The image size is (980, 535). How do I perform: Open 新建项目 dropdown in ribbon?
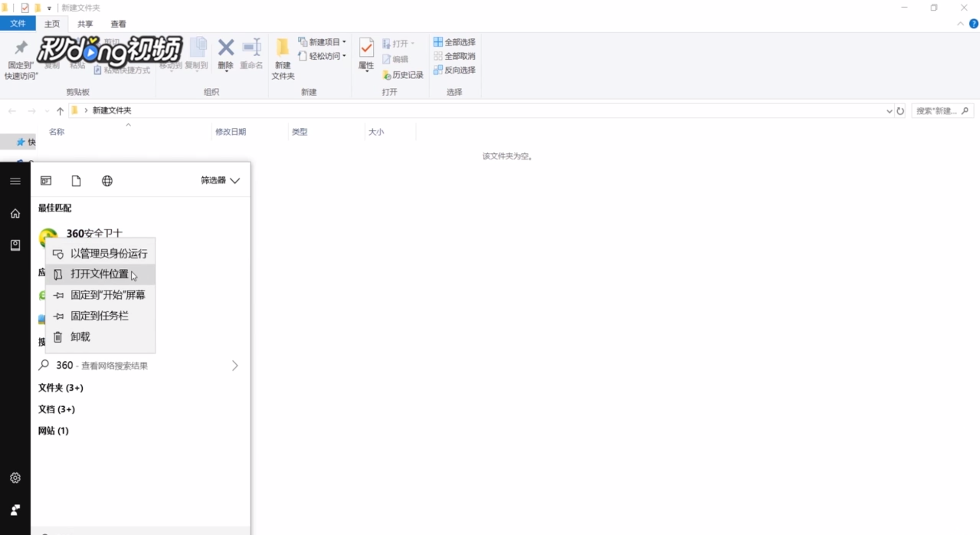click(x=322, y=42)
